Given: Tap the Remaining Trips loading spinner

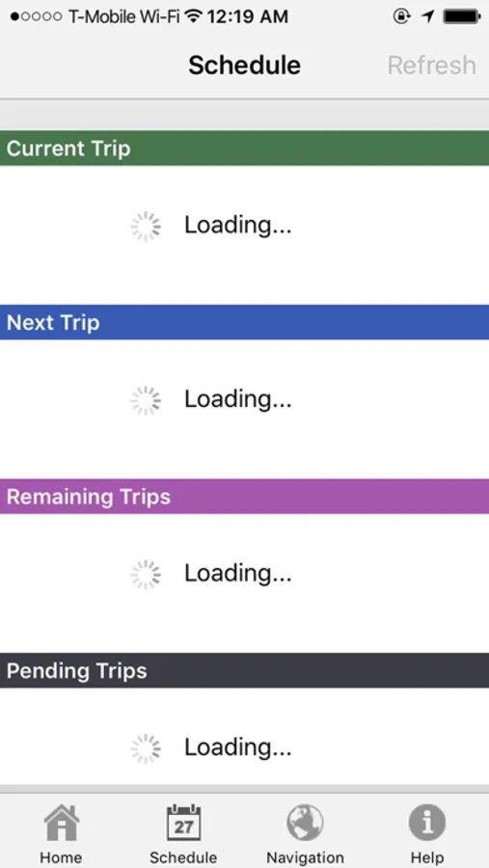Looking at the screenshot, I should pyautogui.click(x=146, y=575).
